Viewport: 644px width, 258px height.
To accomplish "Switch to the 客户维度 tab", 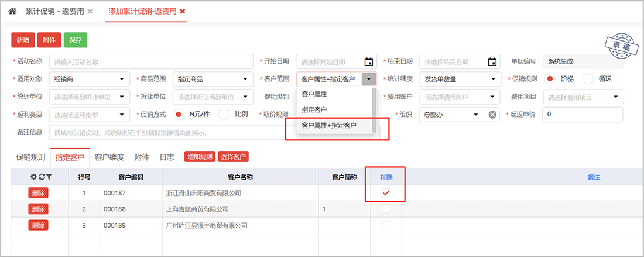I will pyautogui.click(x=109, y=157).
